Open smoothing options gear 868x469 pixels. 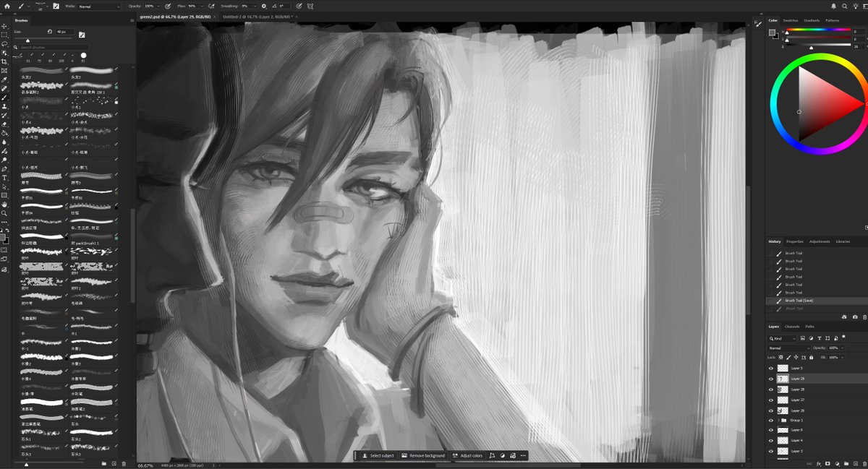point(264,6)
